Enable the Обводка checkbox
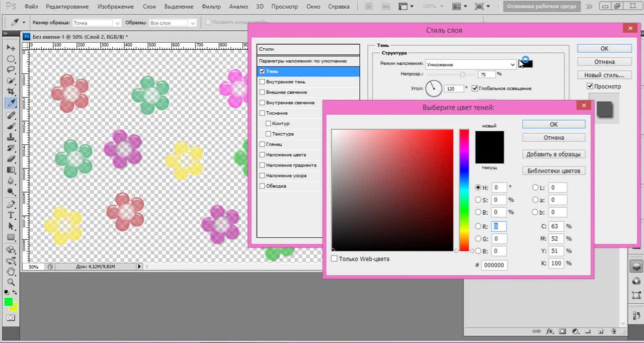Viewport: 644px width, 343px height. coord(262,186)
